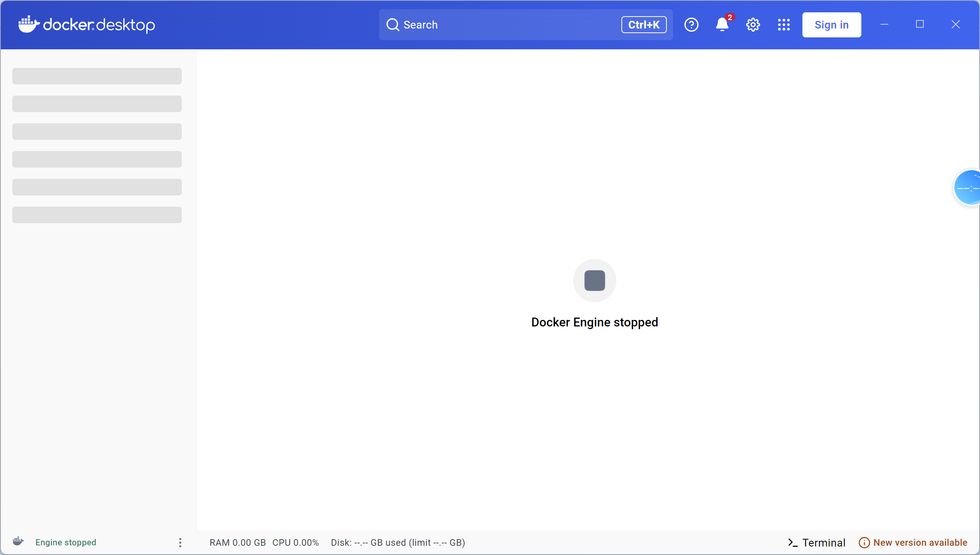980x555 pixels.
Task: Maximize the Docker Desktop window
Action: [920, 24]
